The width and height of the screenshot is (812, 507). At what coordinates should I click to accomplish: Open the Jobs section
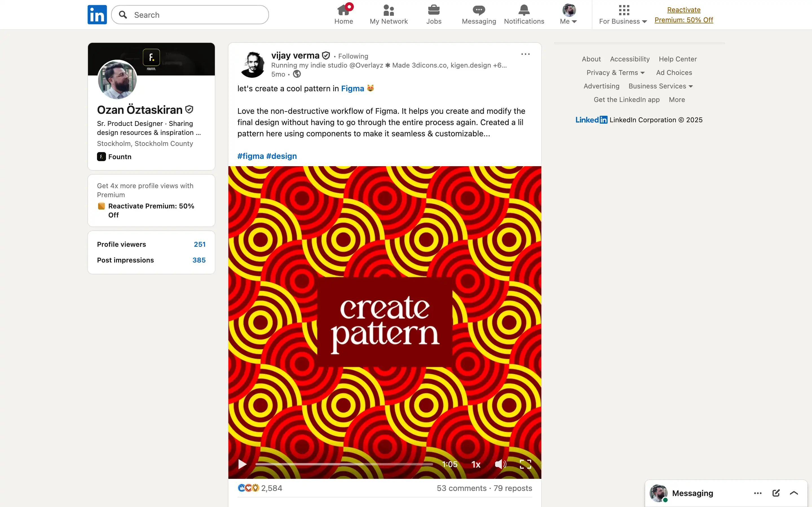(434, 14)
